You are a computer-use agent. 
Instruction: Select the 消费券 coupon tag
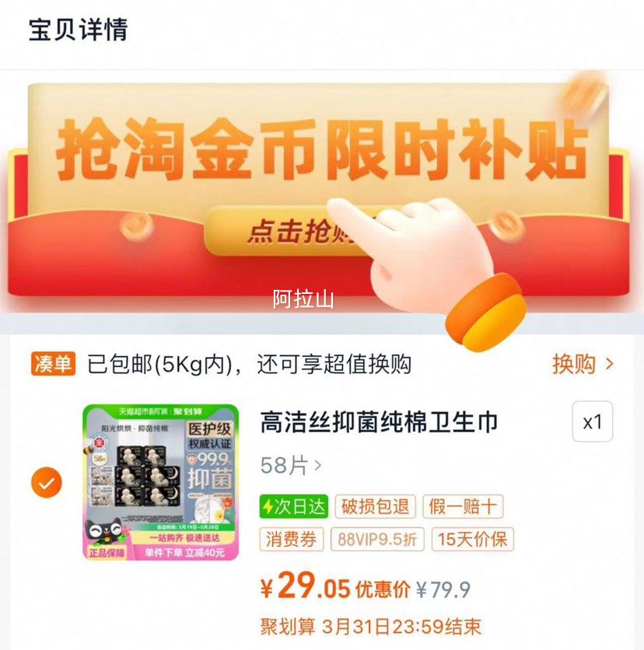click(292, 540)
